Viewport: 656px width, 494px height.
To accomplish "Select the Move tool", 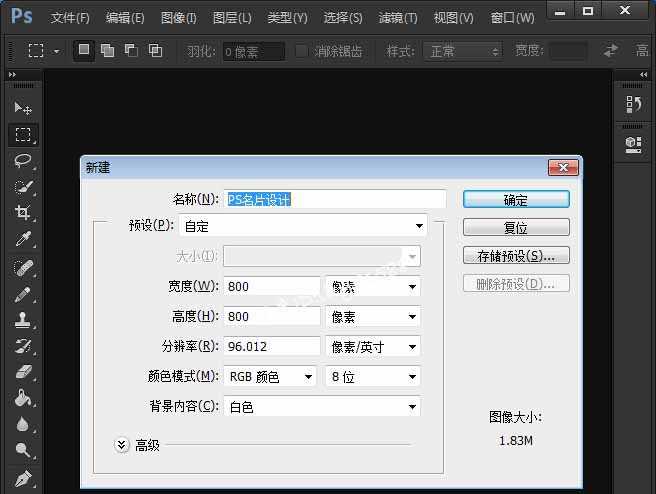I will (x=22, y=108).
